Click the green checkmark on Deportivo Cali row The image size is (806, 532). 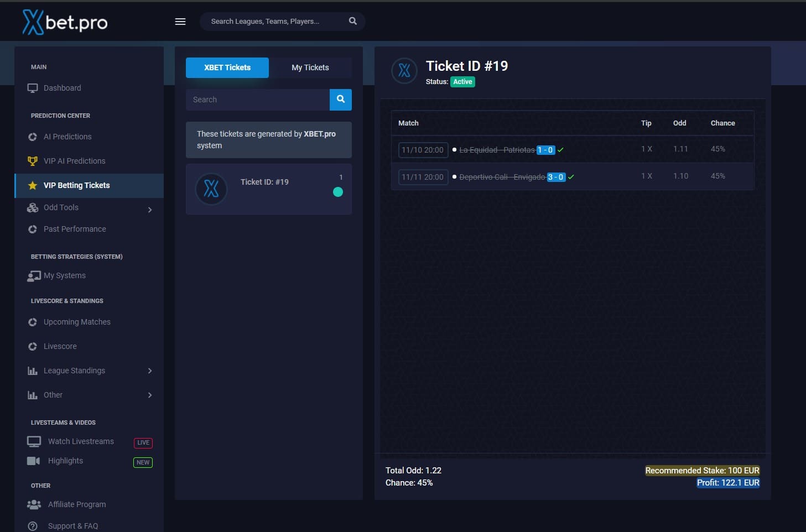click(571, 177)
